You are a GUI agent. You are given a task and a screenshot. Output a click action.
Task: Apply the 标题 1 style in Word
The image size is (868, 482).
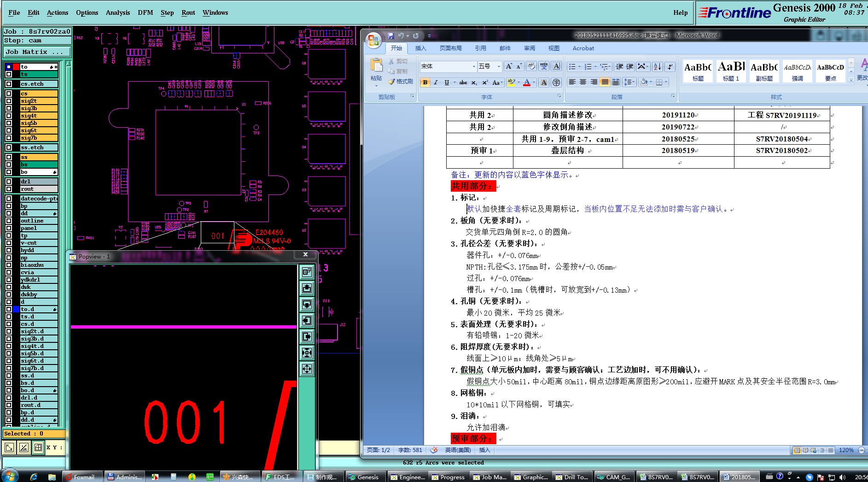click(x=731, y=71)
